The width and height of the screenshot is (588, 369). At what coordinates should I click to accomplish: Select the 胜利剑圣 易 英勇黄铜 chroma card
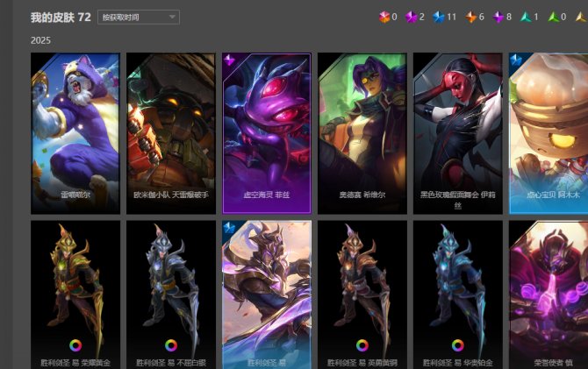coord(362,294)
